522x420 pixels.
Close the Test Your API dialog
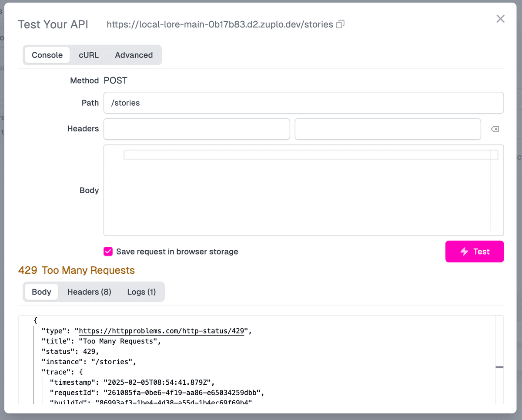click(x=500, y=19)
